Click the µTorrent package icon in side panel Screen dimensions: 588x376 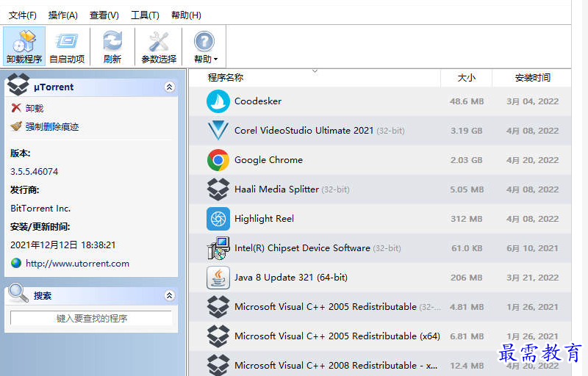18,84
